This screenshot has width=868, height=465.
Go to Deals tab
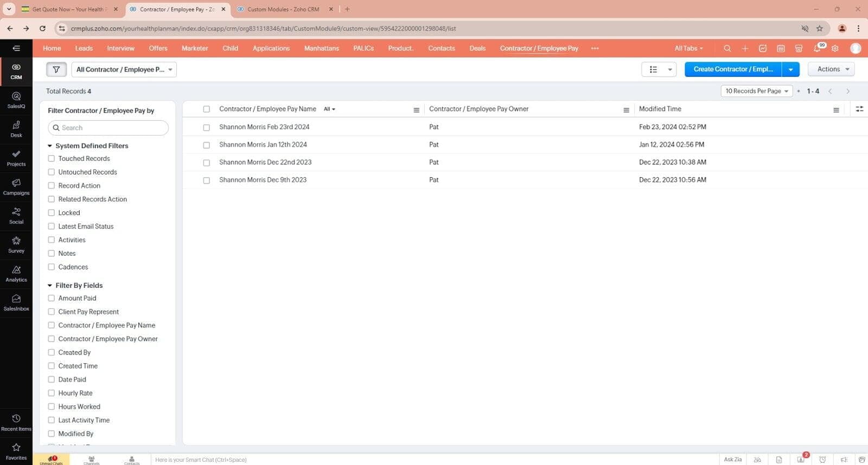[x=477, y=48]
